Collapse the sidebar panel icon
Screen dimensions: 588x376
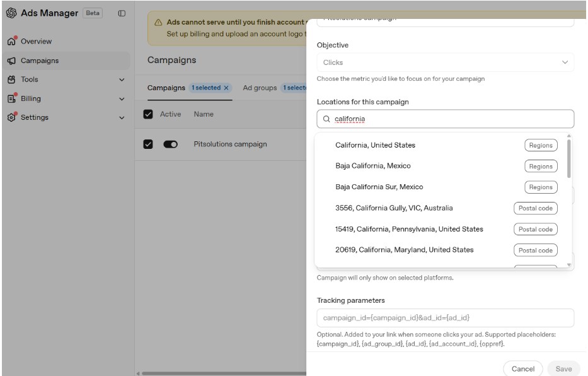pos(122,13)
